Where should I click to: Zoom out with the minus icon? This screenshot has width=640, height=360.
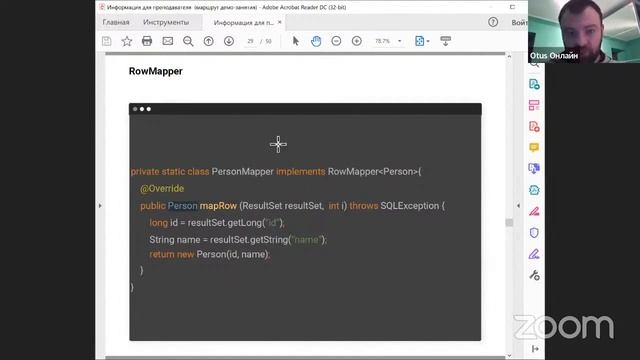tap(336, 41)
